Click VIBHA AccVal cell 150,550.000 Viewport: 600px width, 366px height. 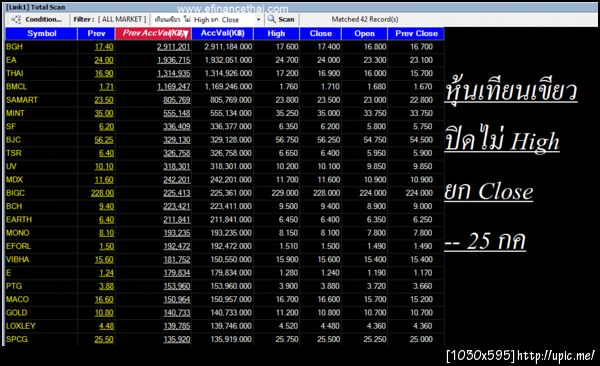[x=231, y=260]
